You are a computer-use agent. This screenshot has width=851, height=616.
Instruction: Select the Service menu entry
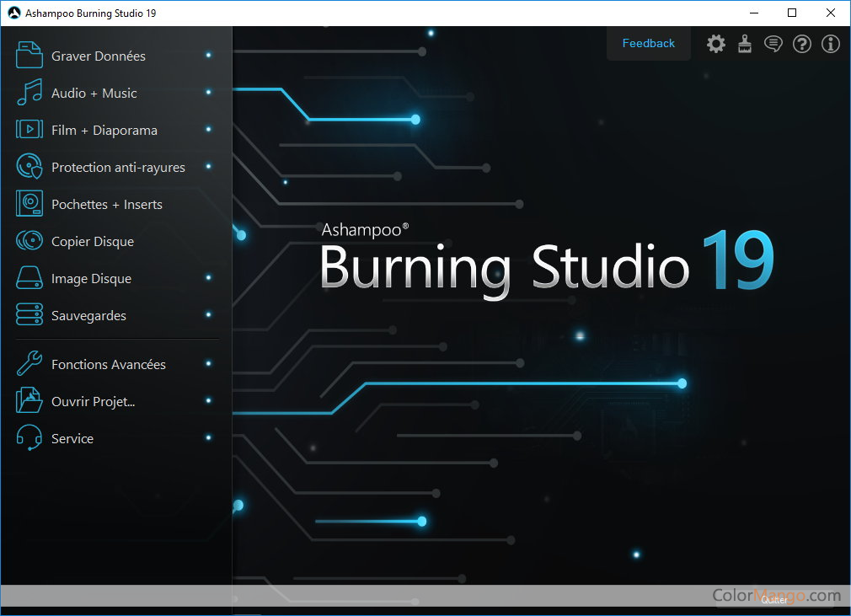click(x=72, y=438)
